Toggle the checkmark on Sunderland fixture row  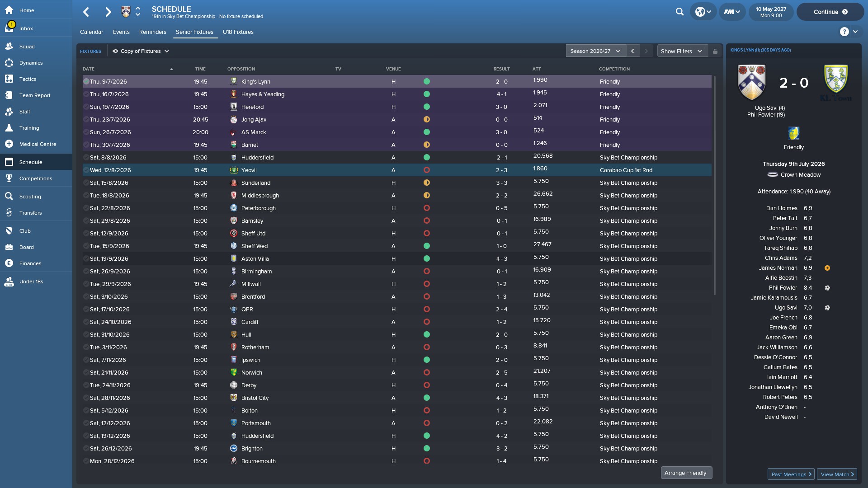click(x=86, y=183)
